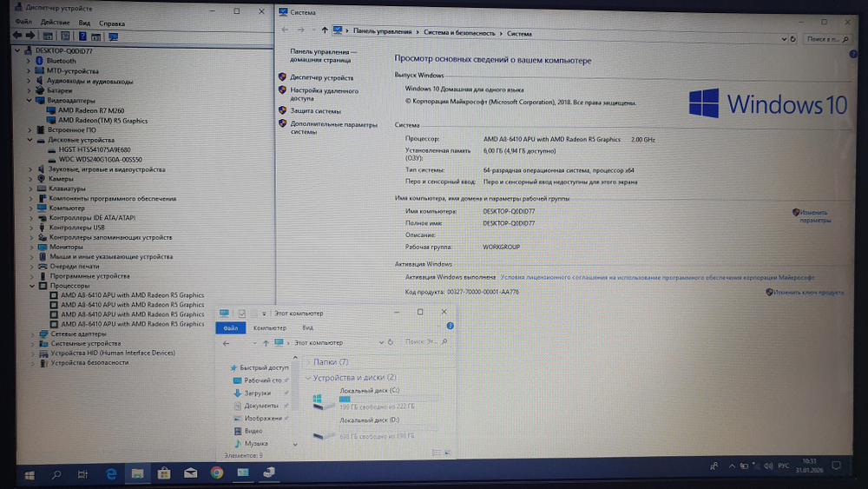Click the Properties icon in Device Manager toolbar
Viewport: 868px width, 489px height.
(x=65, y=36)
